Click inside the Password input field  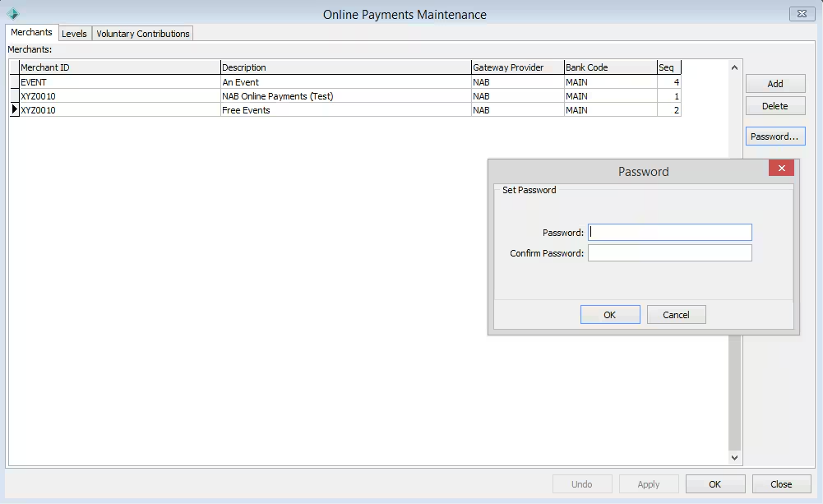(669, 233)
